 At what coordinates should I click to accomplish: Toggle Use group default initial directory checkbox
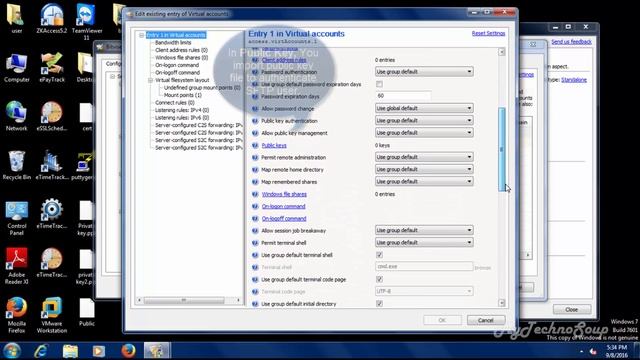coord(379,304)
